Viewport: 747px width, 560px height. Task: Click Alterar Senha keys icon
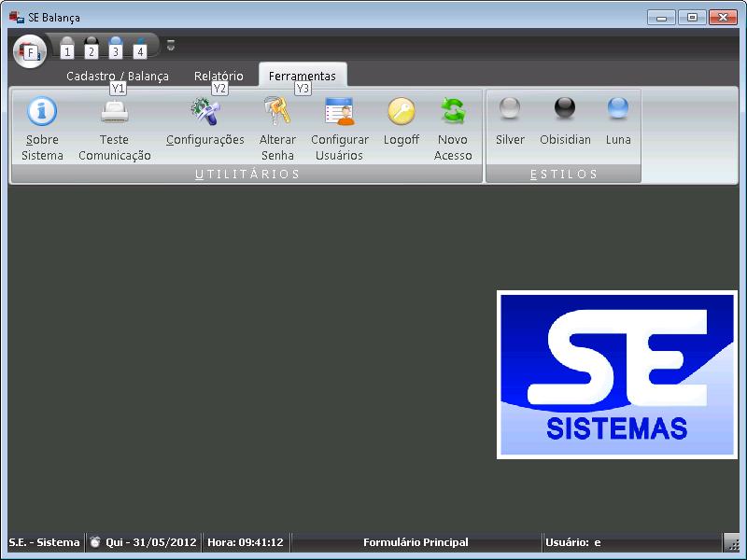277,112
